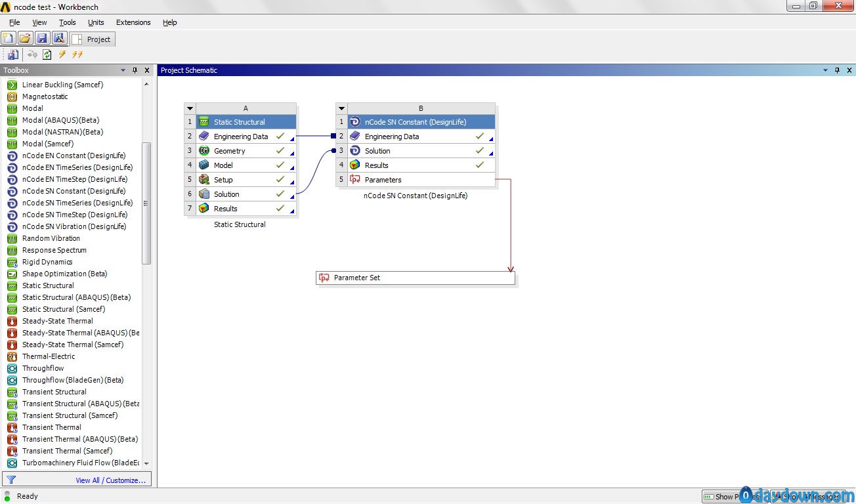The height and width of the screenshot is (504, 856).
Task: Select Thermal-Electric in Toolbox
Action: [49, 356]
